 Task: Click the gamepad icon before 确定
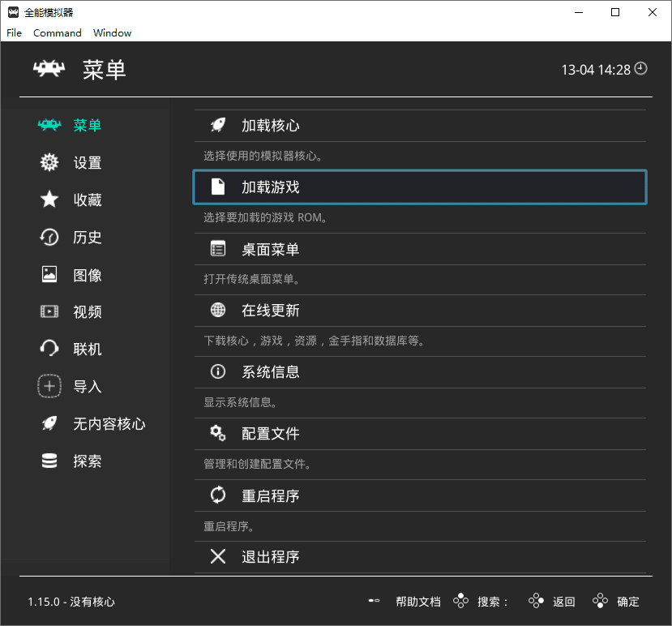[600, 601]
